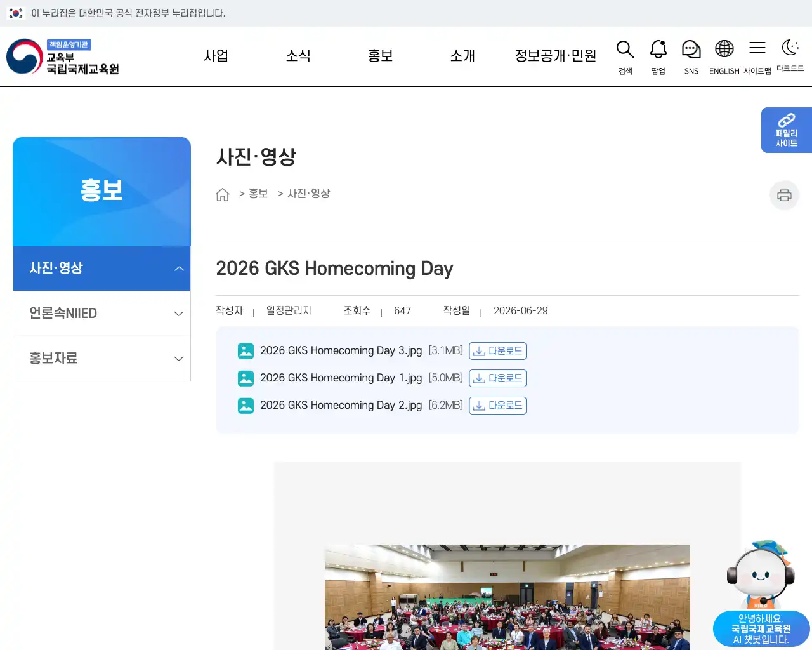Click the post date 2026-06-29
Screen dimensions: 812x650
(x=521, y=310)
